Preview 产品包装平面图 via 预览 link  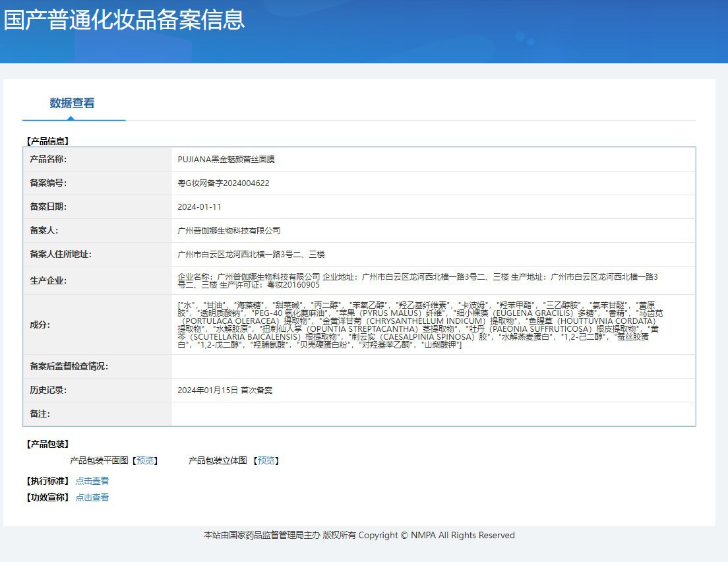[145, 460]
